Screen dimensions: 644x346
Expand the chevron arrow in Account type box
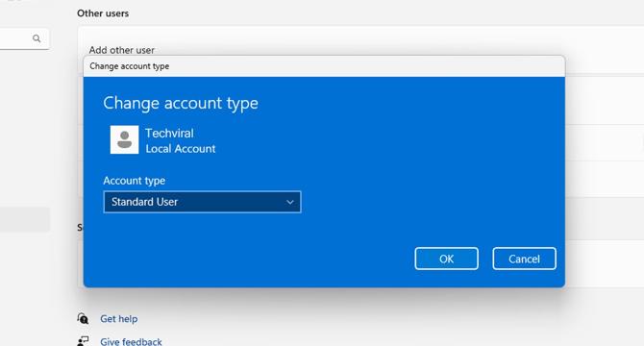290,202
